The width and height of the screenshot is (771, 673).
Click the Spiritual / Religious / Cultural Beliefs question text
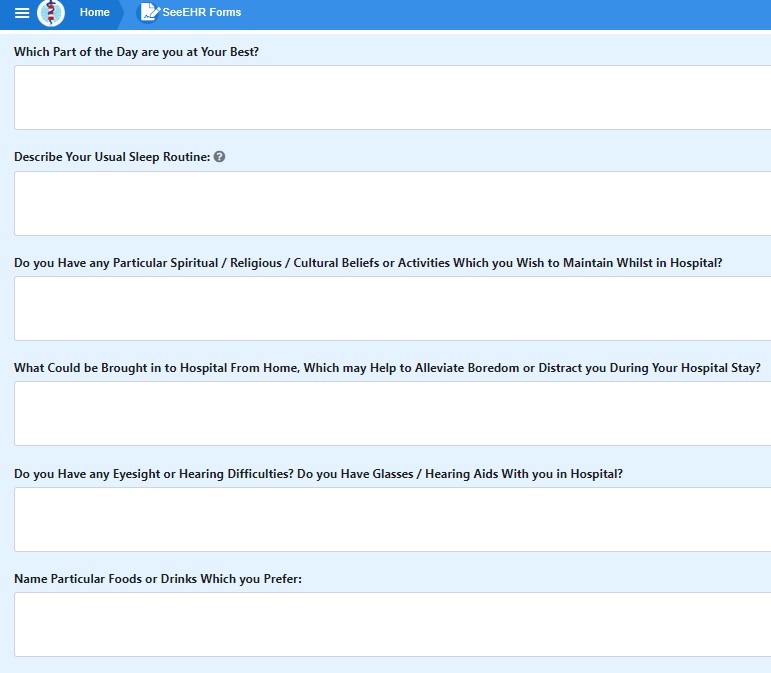(368, 263)
